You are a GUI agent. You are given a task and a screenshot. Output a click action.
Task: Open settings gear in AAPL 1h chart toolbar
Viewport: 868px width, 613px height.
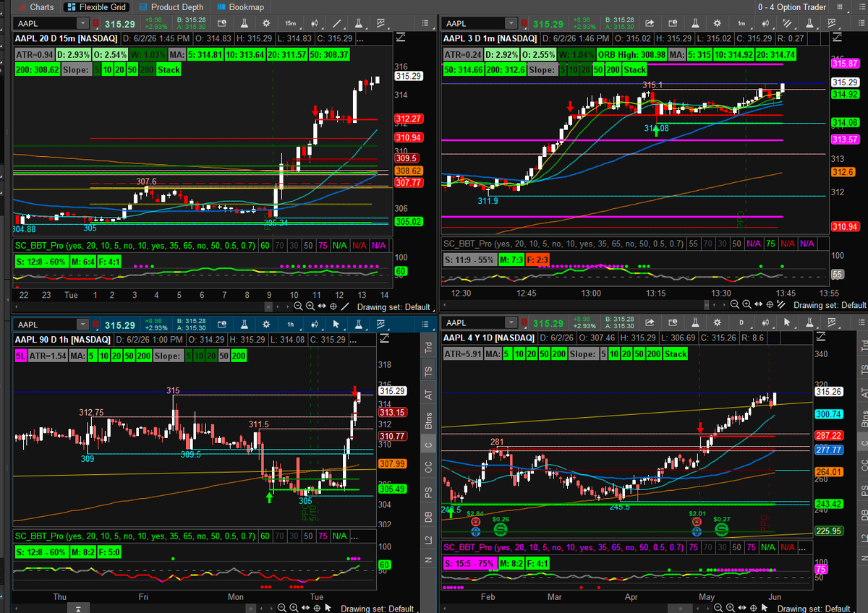click(266, 324)
